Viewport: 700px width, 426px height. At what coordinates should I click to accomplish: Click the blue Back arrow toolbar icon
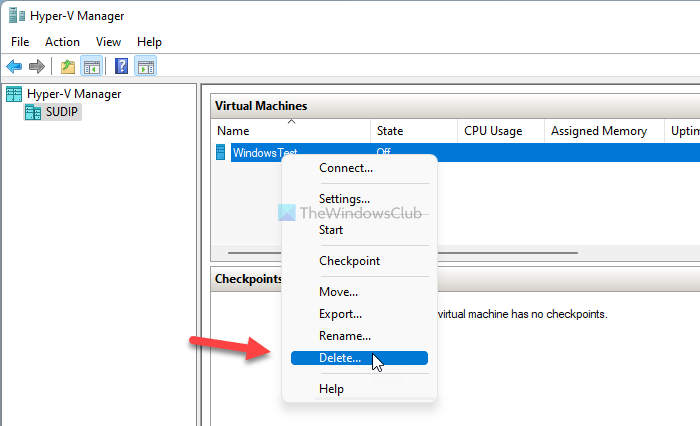tap(14, 67)
